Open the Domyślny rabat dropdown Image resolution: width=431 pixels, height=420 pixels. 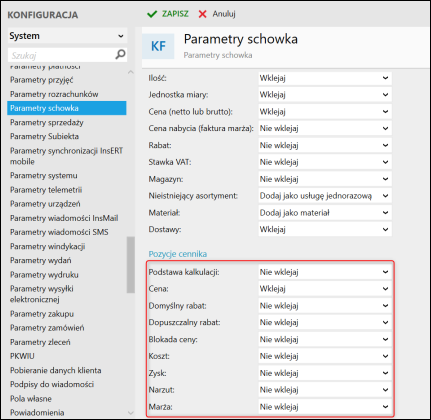tap(325, 306)
